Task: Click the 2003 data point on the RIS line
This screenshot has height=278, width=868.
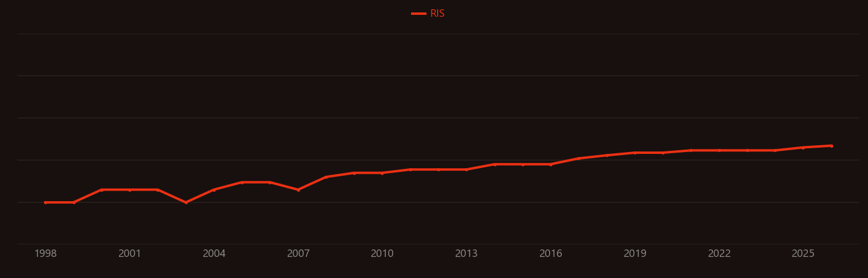Action: coord(186,202)
